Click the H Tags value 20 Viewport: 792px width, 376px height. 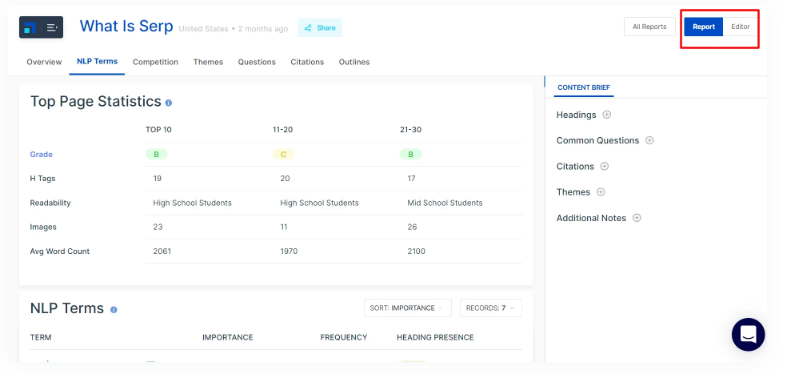pyautogui.click(x=285, y=178)
